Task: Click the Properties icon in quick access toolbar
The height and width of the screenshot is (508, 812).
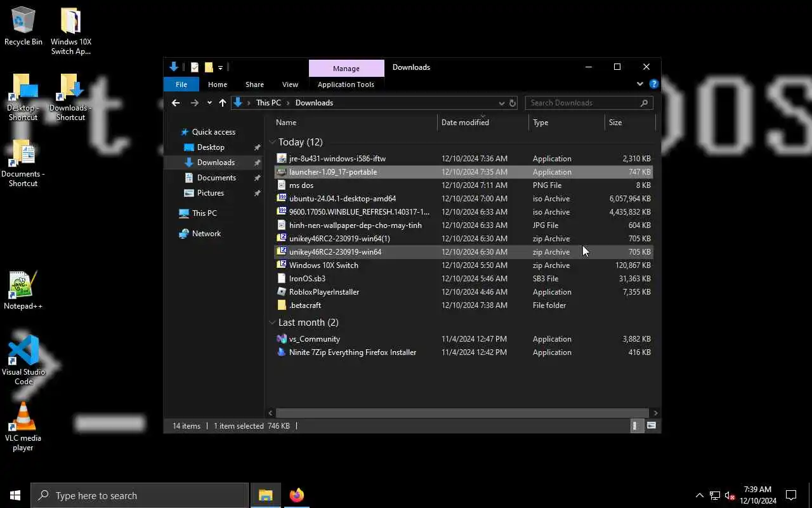Action: 195,67
